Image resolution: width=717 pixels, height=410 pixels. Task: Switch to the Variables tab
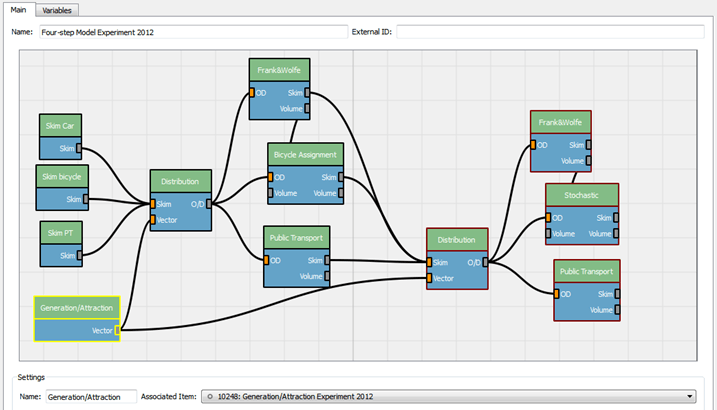(x=57, y=10)
